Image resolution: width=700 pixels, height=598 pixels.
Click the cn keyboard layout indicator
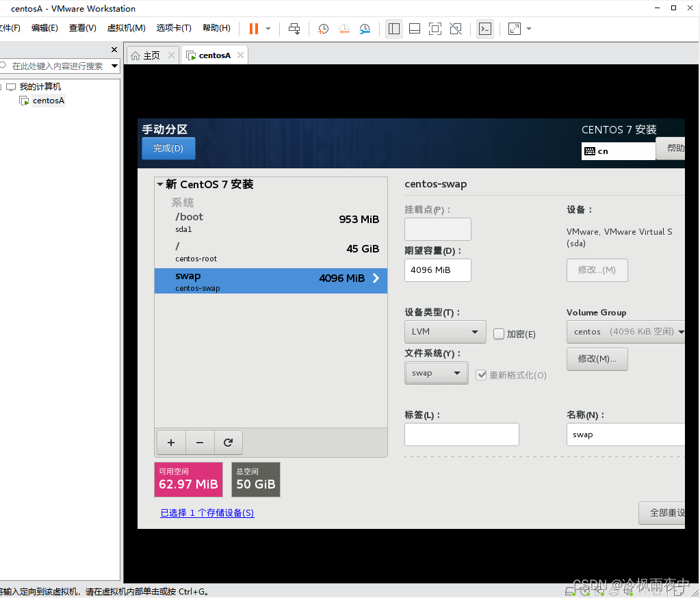pos(619,151)
